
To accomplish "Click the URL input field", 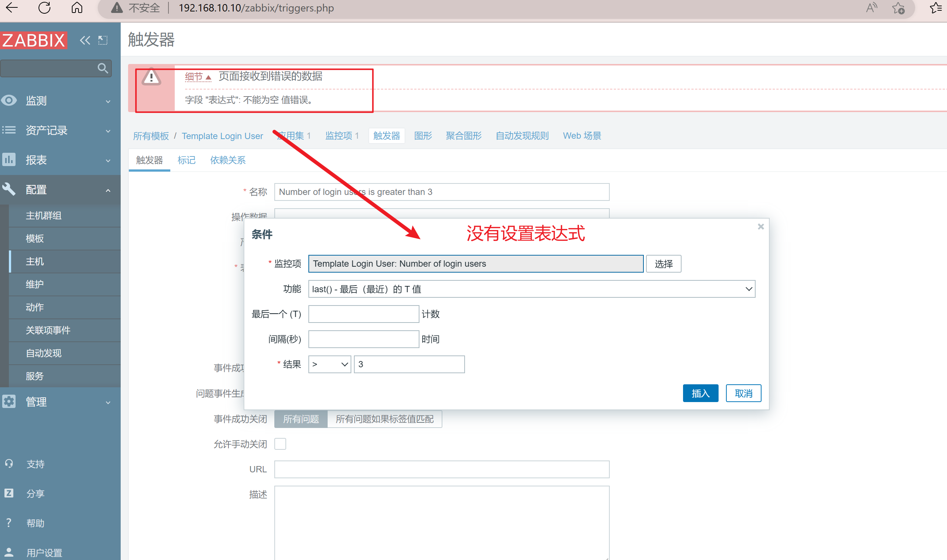I will coord(442,469).
